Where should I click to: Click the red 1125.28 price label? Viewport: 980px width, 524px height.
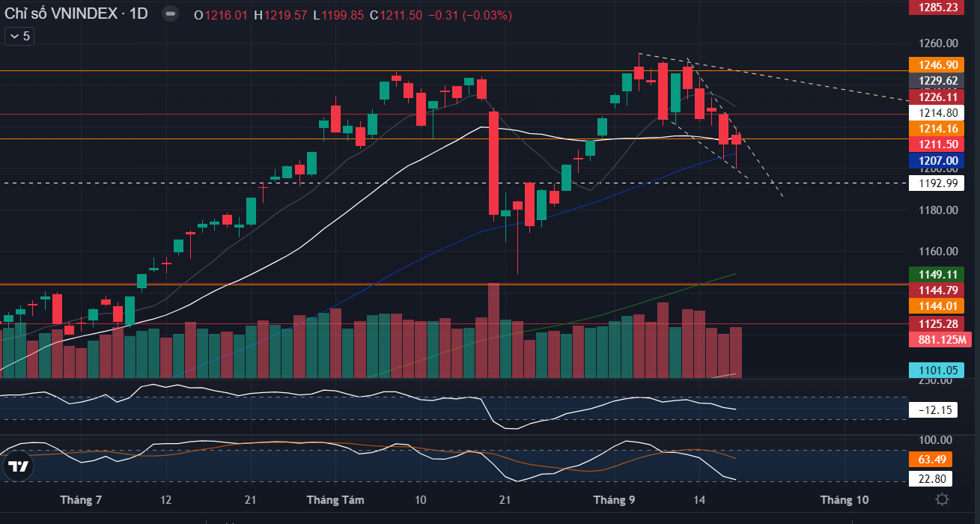tap(936, 323)
